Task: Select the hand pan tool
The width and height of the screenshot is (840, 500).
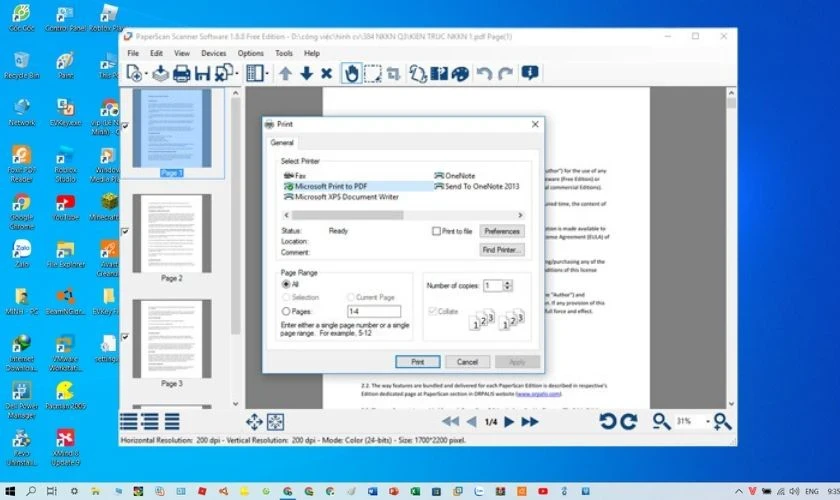Action: [351, 73]
